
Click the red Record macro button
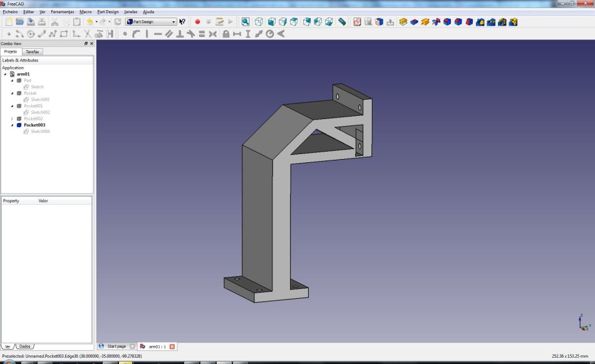197,22
